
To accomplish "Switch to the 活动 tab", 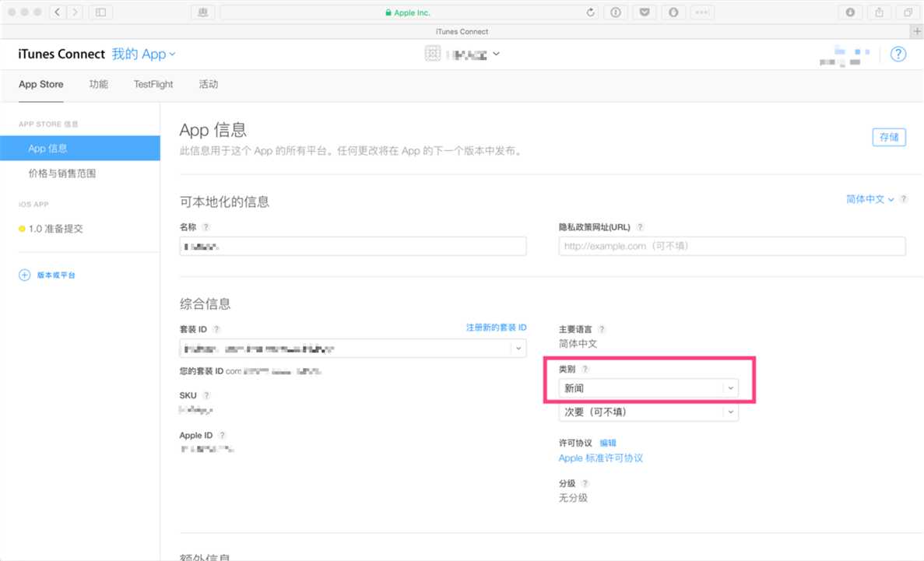I will (x=208, y=84).
